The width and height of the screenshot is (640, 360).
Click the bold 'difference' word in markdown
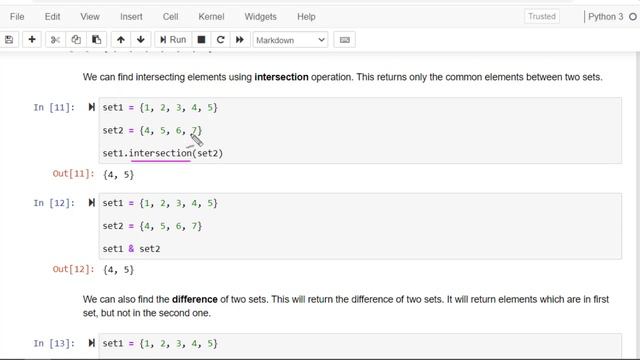195,299
